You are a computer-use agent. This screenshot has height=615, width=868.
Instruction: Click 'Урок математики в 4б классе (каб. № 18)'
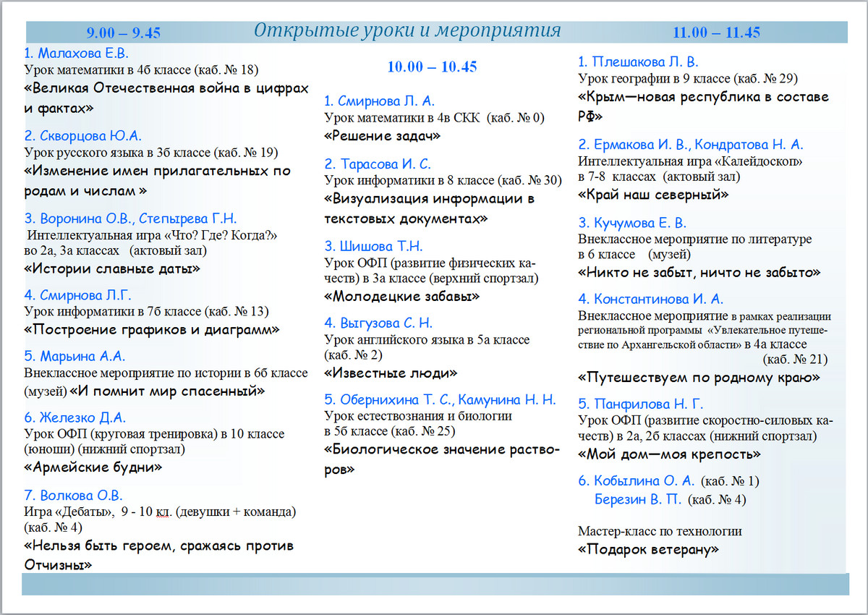coord(141,70)
